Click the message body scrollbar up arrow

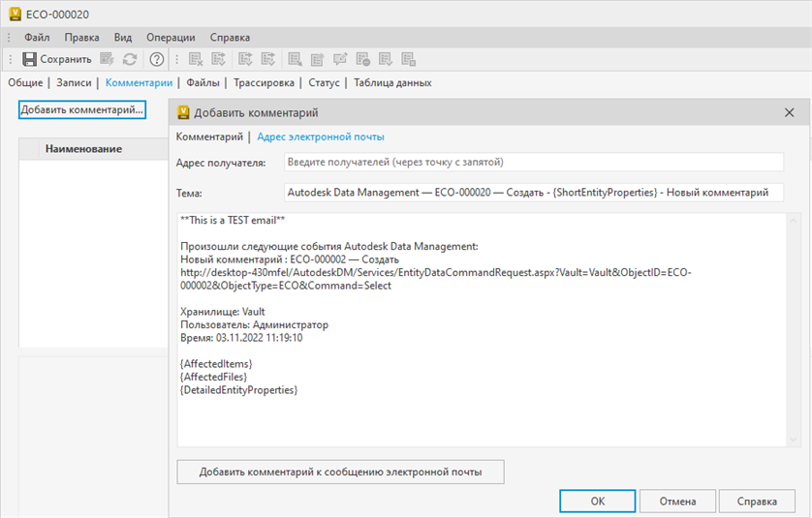tap(793, 221)
